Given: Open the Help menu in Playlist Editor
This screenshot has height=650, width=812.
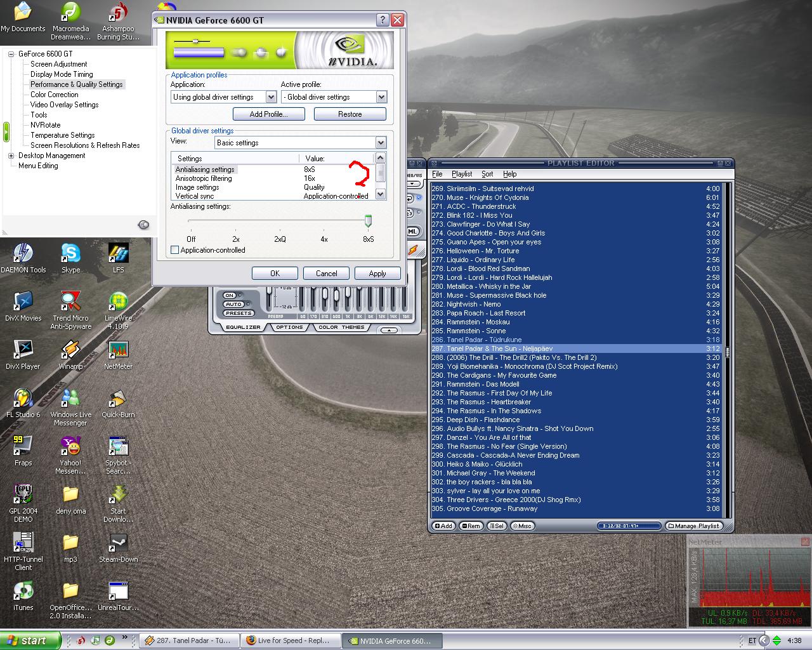Looking at the screenshot, I should click(510, 174).
